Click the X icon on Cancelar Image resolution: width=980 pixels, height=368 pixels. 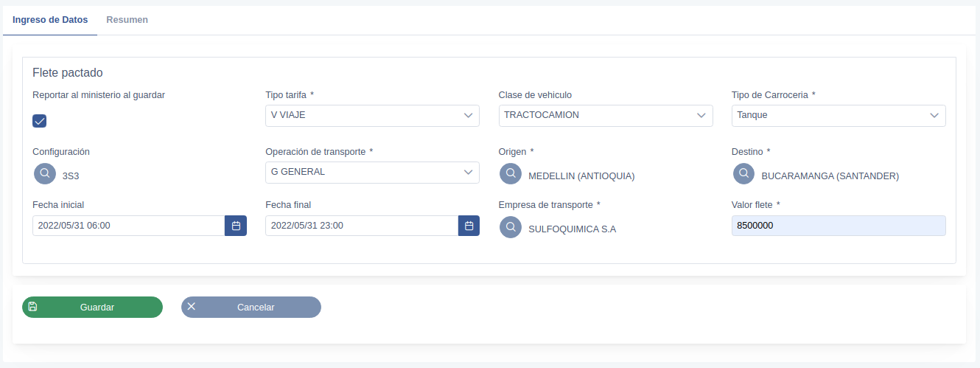[x=192, y=307]
